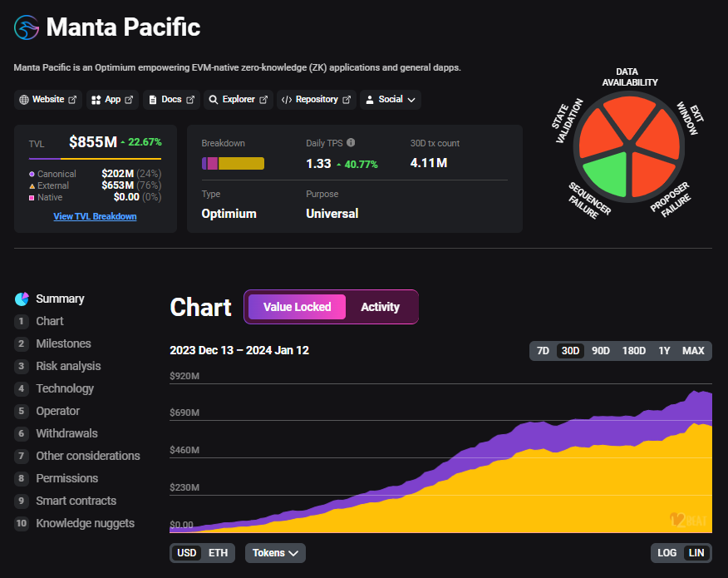This screenshot has width=728, height=578.
Task: Click the Native pink square legend icon
Action: click(32, 197)
